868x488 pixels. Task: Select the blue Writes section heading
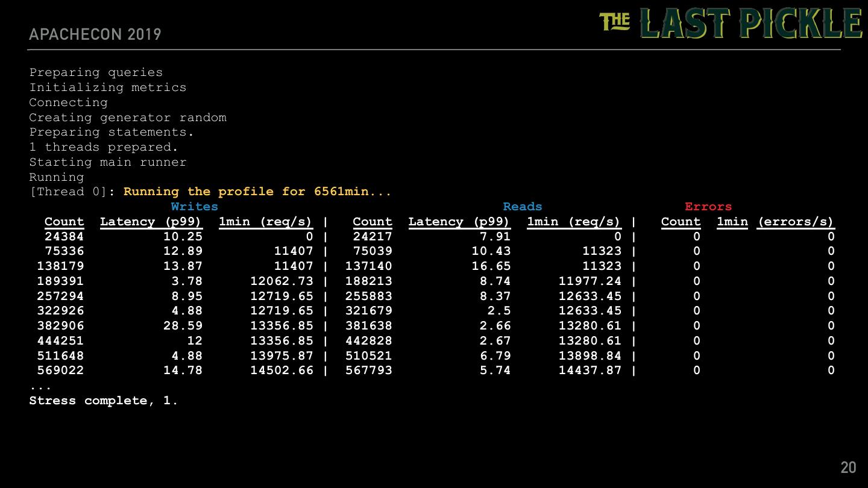194,207
